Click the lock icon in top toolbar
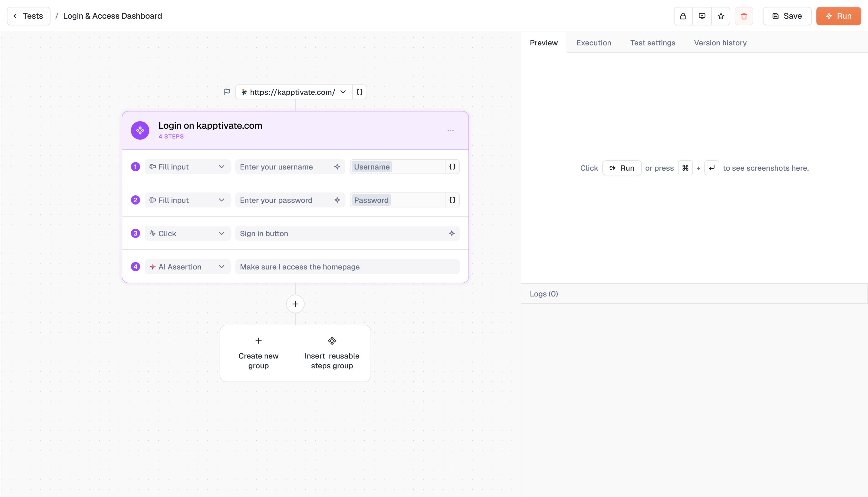This screenshot has height=497, width=868. (683, 16)
